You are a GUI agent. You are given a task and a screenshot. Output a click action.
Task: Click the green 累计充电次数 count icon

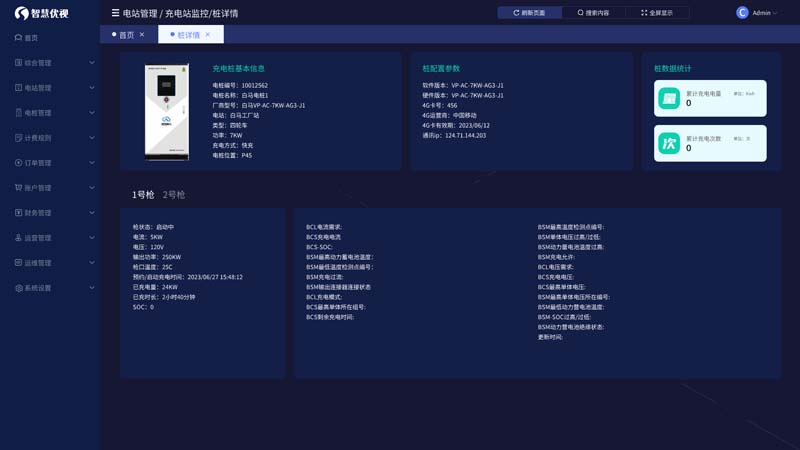pos(669,143)
